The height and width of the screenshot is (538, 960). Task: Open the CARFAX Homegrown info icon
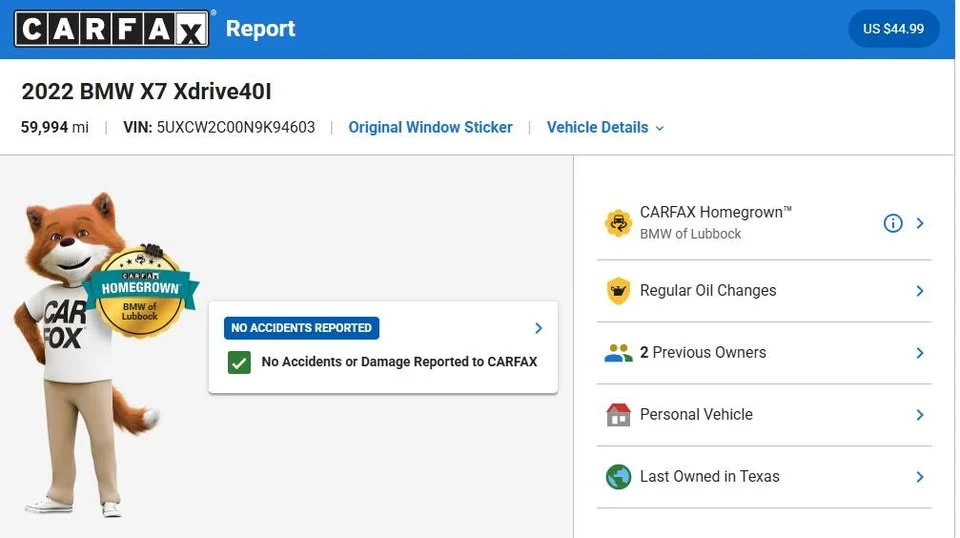(893, 223)
